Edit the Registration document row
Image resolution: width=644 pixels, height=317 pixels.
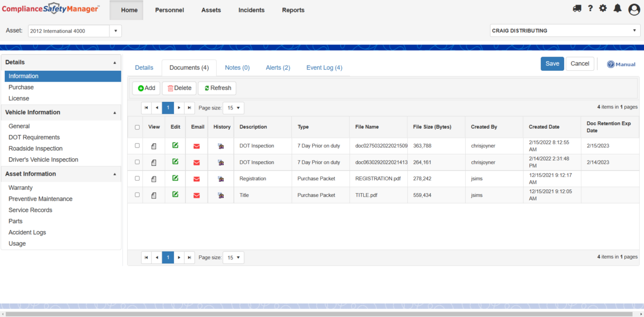[174, 179]
